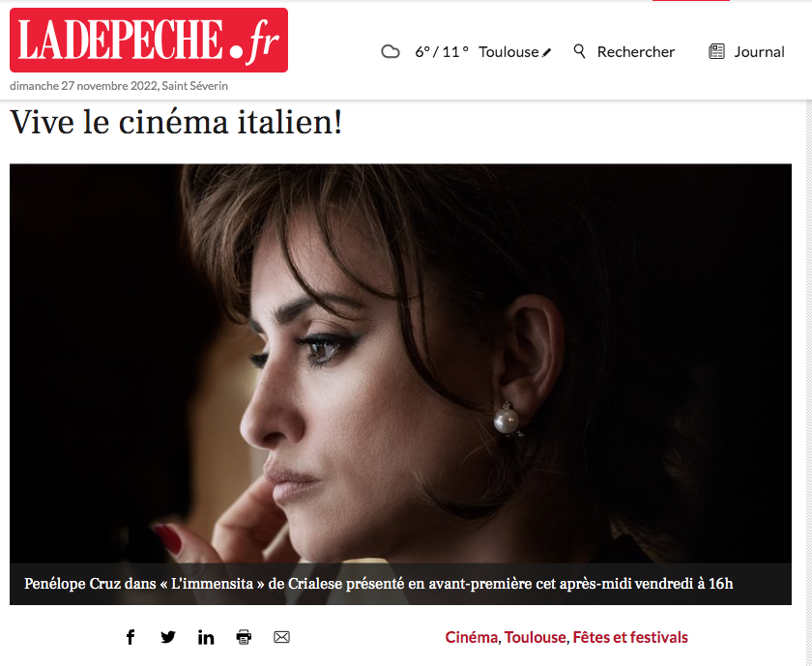The width and height of the screenshot is (812, 666).
Task: Click the cloud weather icon
Action: [391, 52]
